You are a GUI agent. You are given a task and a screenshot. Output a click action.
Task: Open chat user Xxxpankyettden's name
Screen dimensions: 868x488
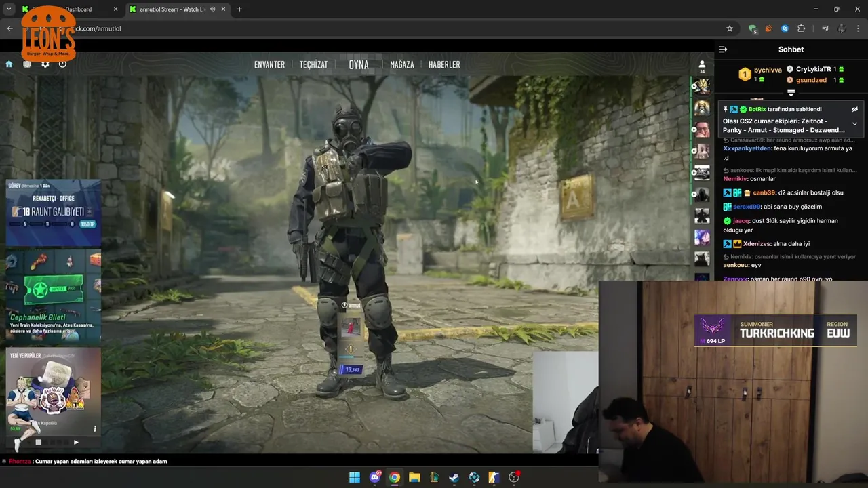click(x=747, y=148)
